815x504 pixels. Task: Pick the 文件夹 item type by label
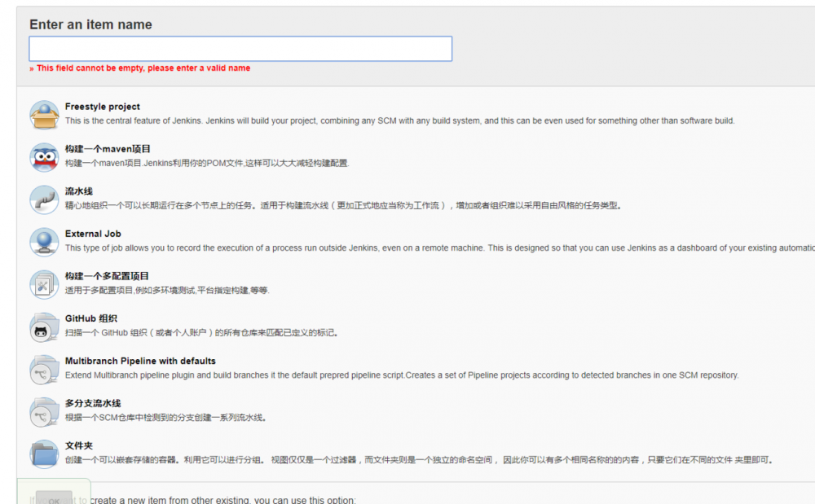tap(79, 445)
